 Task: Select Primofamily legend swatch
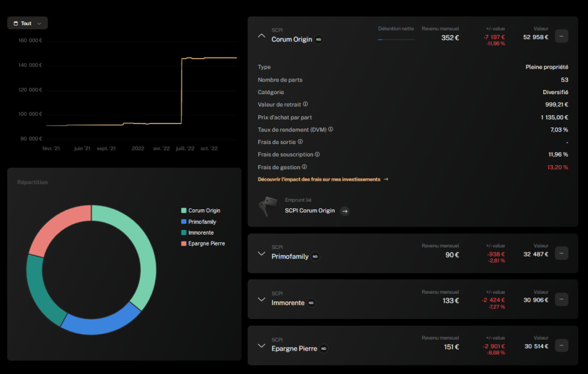tap(184, 221)
